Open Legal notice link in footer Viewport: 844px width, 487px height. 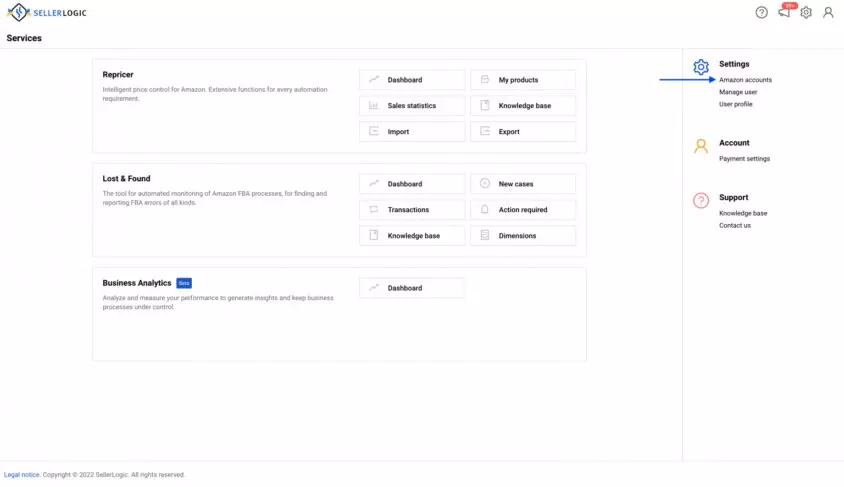[x=22, y=475]
